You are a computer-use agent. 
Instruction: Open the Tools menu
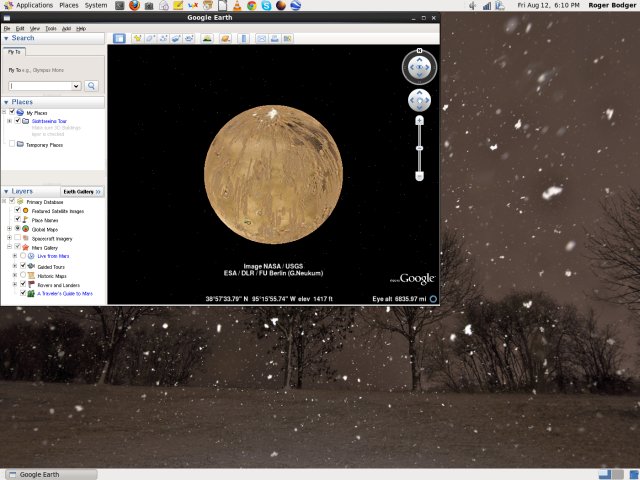click(x=51, y=29)
